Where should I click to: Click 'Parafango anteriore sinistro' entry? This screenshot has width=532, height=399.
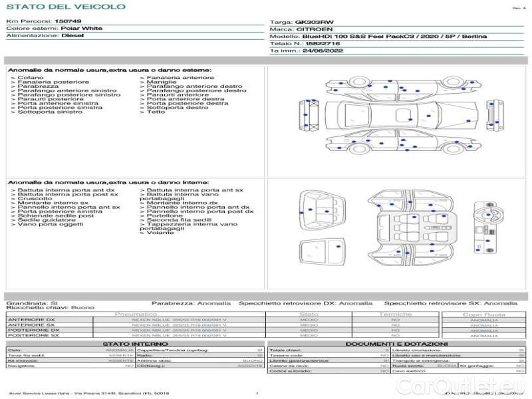67,90
